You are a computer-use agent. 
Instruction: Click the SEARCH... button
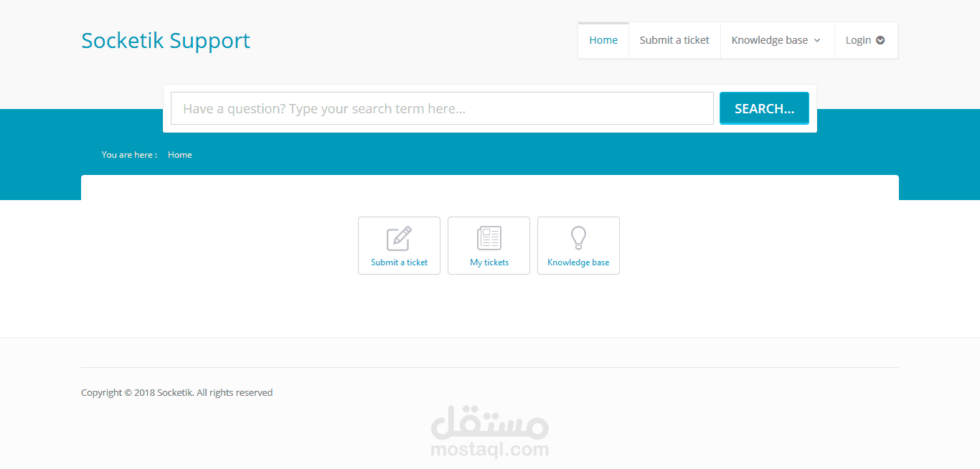(764, 108)
